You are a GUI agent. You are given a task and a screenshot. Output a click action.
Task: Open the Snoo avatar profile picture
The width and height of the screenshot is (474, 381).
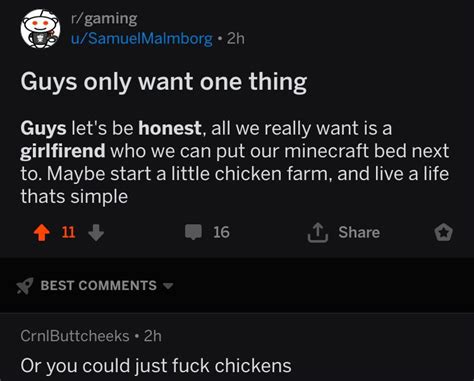pyautogui.click(x=40, y=29)
